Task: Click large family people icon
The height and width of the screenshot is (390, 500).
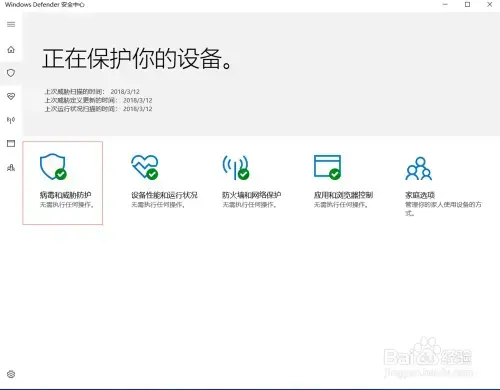Action: coord(419,168)
